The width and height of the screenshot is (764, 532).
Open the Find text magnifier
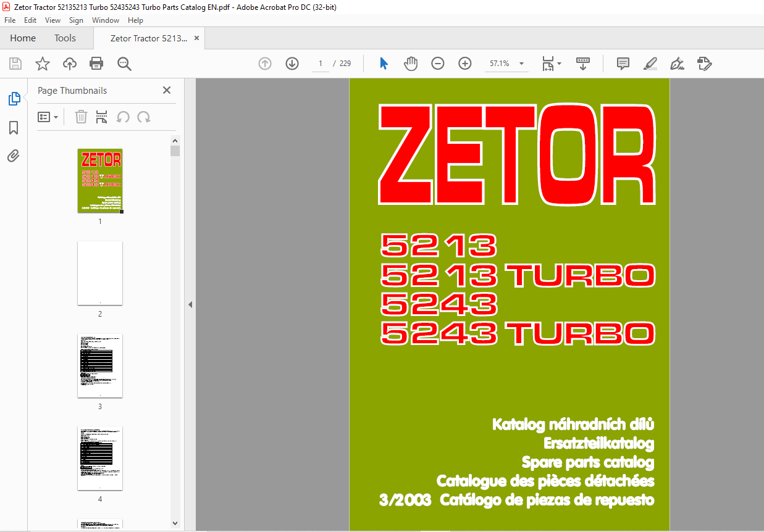[124, 64]
